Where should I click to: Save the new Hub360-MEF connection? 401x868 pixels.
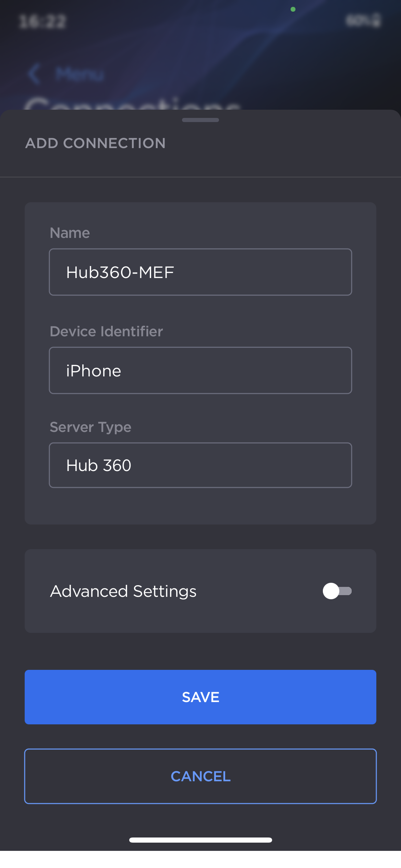pyautogui.click(x=200, y=697)
